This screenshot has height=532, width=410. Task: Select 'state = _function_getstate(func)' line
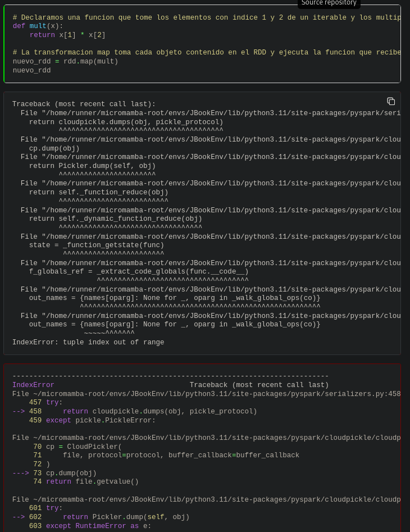pos(97,245)
